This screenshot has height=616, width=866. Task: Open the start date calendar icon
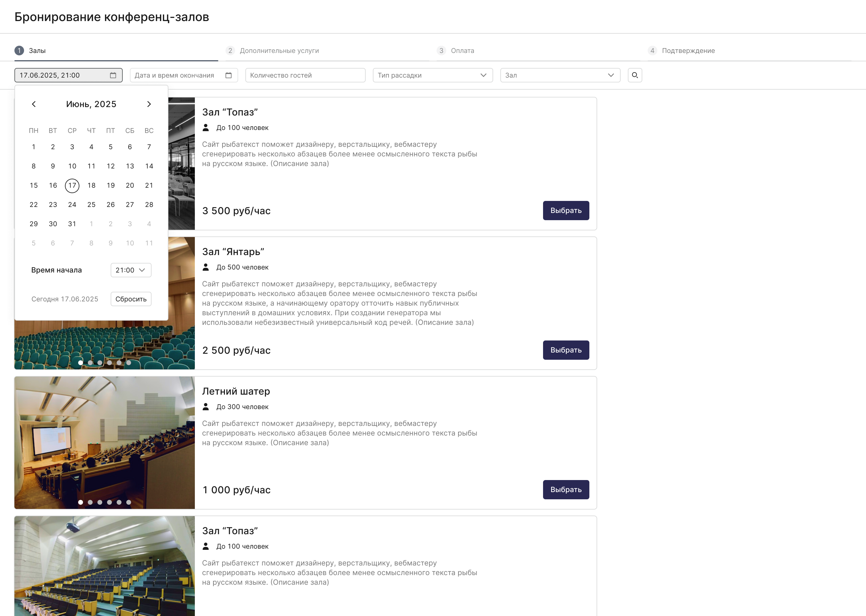click(x=113, y=75)
